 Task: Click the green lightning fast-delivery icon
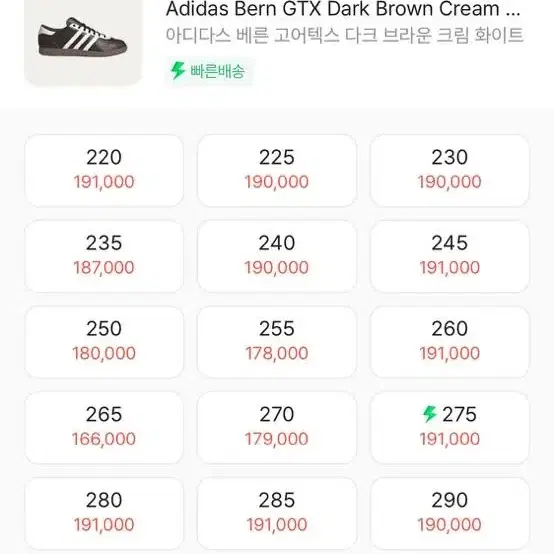tap(178, 70)
